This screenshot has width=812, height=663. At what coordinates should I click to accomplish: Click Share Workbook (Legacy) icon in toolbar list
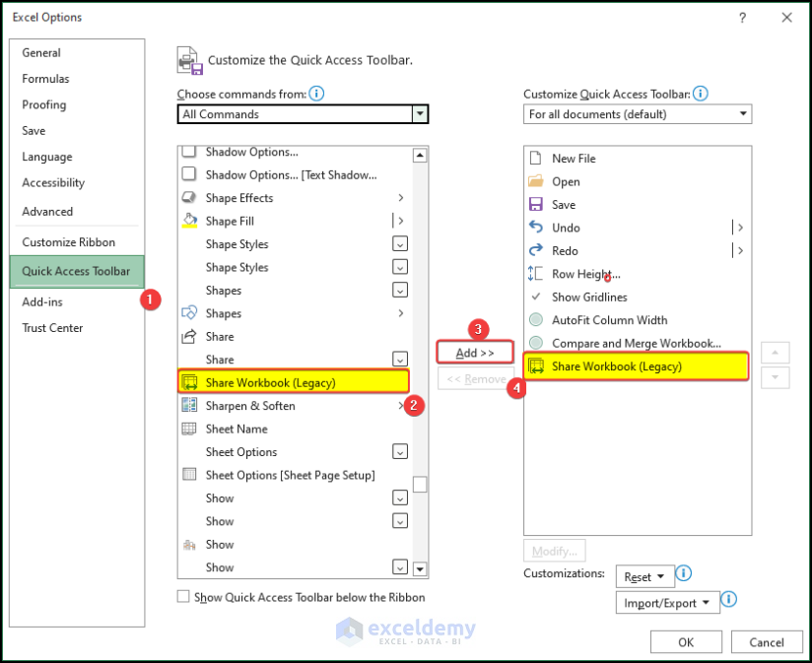[535, 365]
